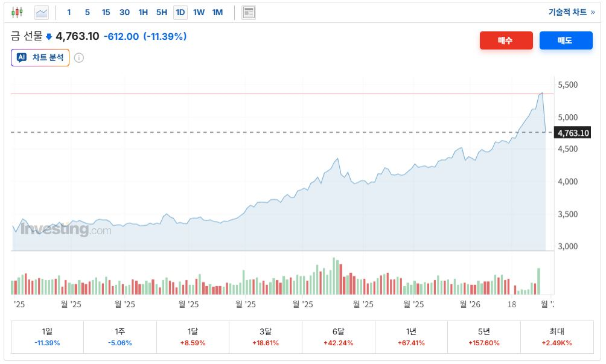The width and height of the screenshot is (606, 364).
Task: Click the 18 date marker on timeline
Action: 512,304
